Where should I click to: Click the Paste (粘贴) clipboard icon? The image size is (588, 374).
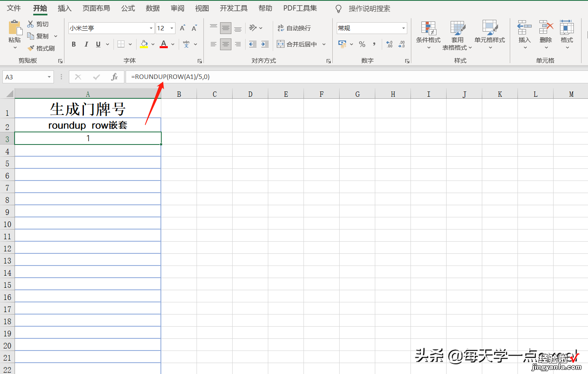tap(15, 28)
